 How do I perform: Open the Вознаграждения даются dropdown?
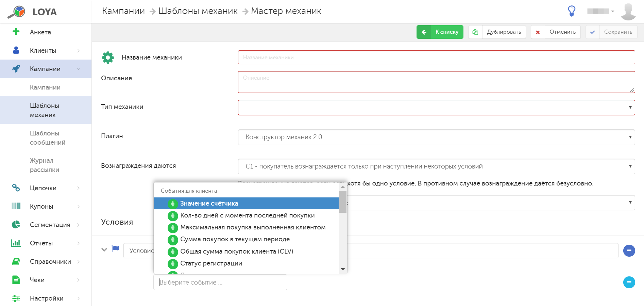[436, 166]
